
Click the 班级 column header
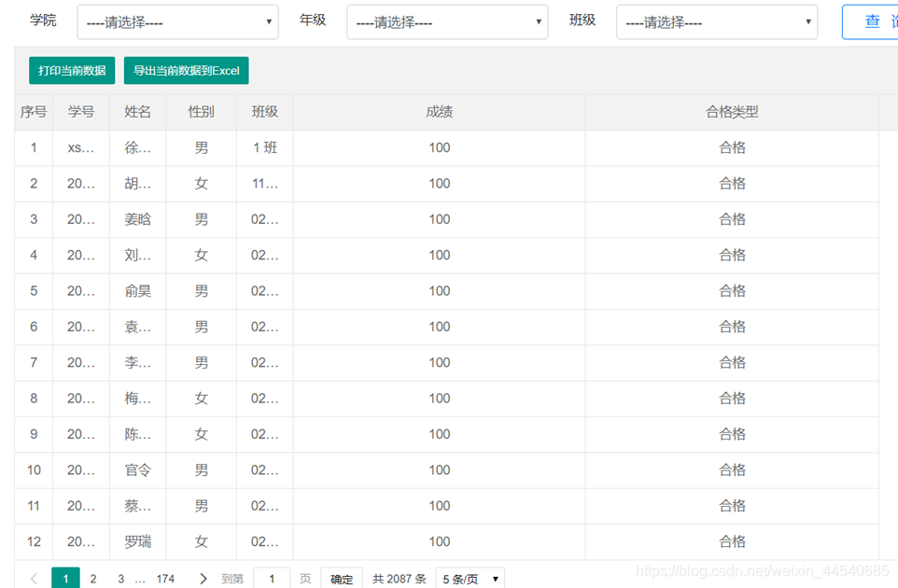pyautogui.click(x=264, y=112)
